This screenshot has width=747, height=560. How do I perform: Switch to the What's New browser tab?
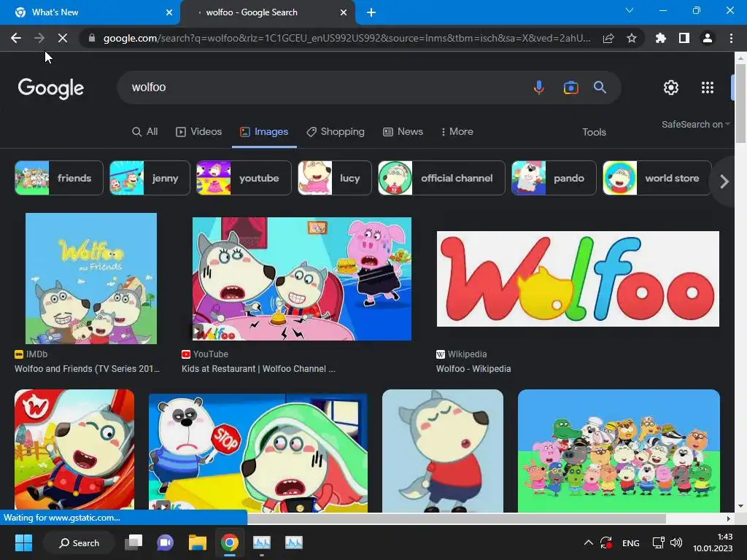click(90, 12)
